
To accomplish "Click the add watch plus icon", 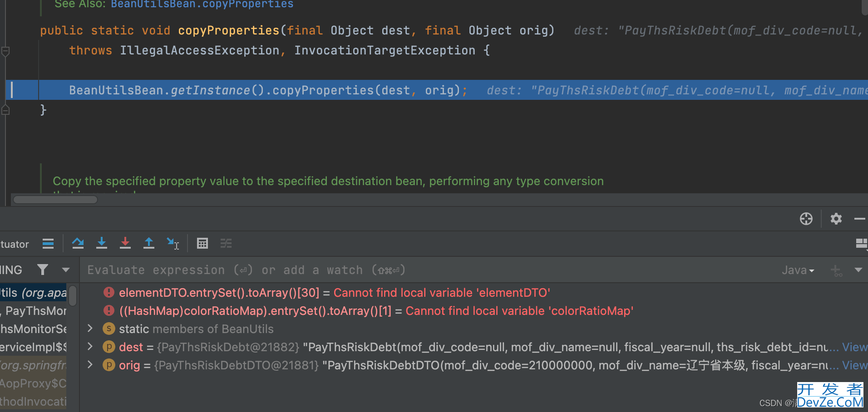I will 836,270.
